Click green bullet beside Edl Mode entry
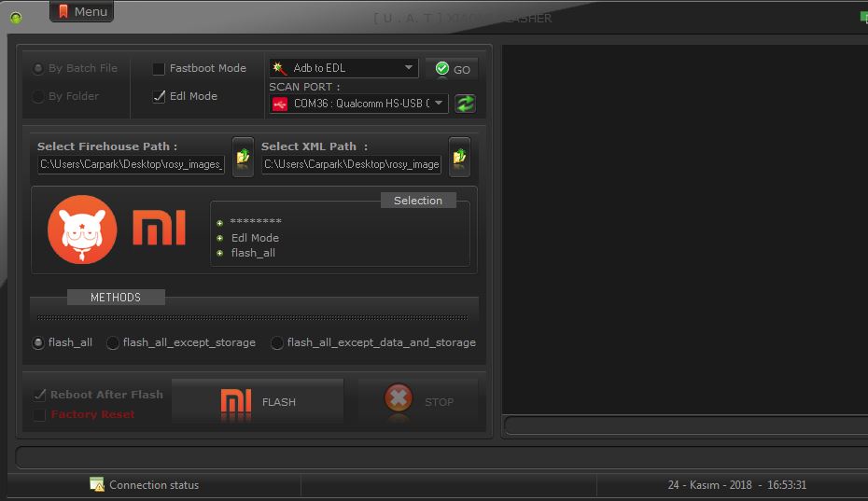868x501 pixels. pyautogui.click(x=219, y=238)
